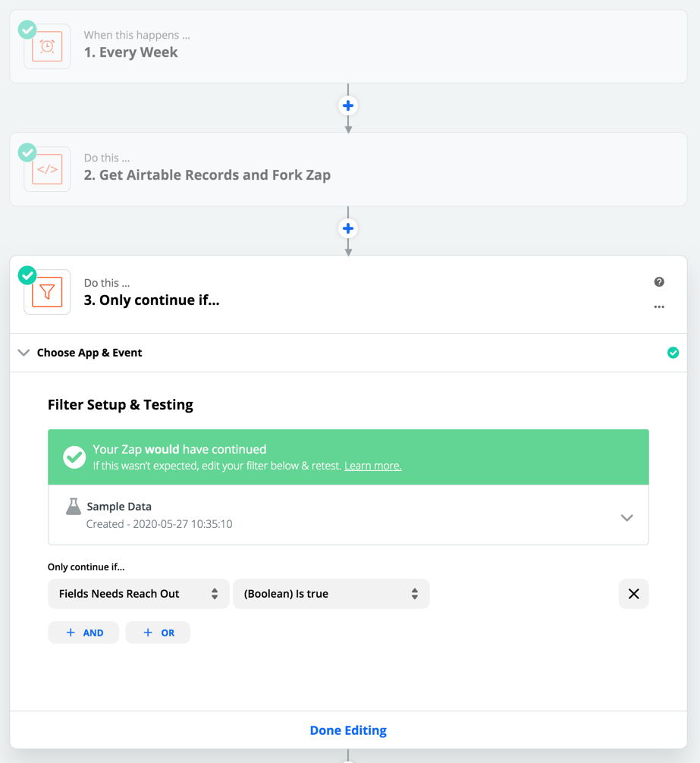Click the step title 3. Only continue if...
The width and height of the screenshot is (700, 763).
[152, 300]
